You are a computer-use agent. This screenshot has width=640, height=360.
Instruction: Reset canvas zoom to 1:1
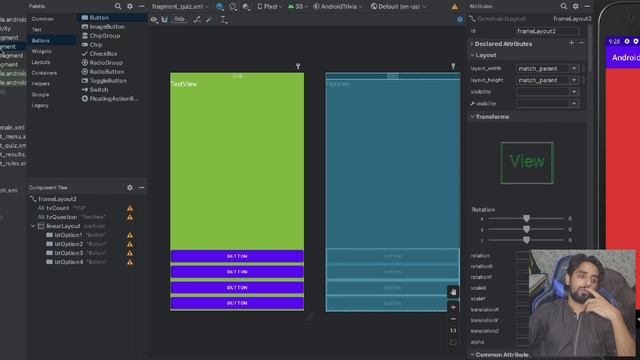tap(453, 331)
